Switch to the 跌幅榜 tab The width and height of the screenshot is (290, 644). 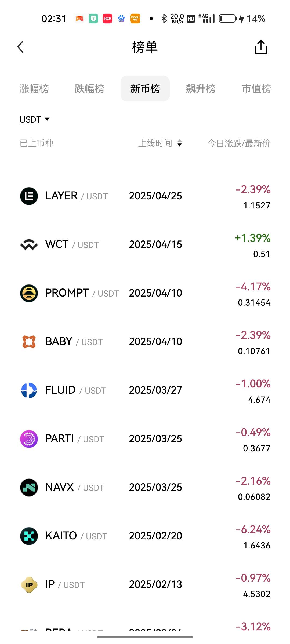point(90,89)
